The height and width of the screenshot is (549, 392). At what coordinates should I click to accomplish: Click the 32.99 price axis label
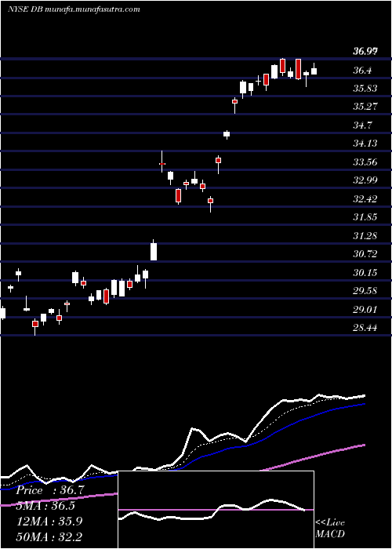[x=365, y=180]
